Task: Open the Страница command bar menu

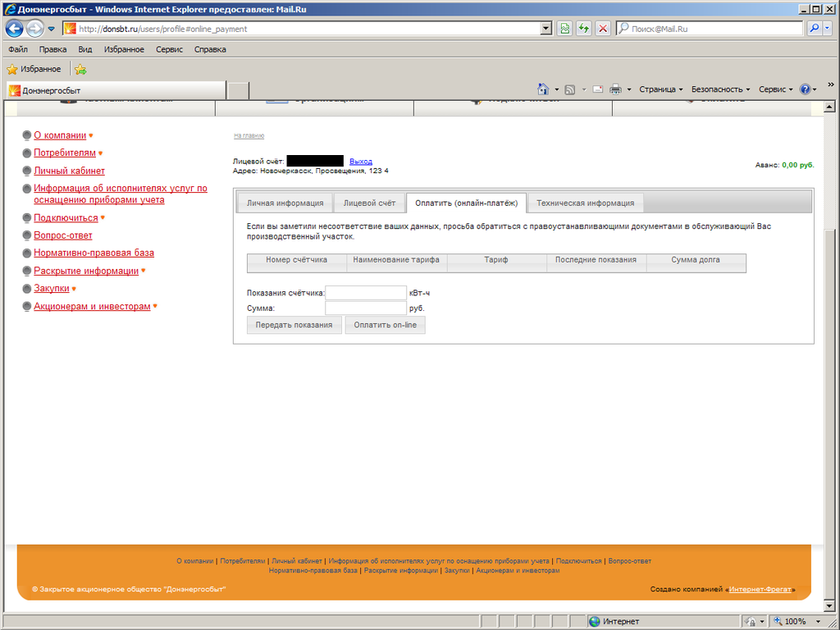Action: pos(660,89)
